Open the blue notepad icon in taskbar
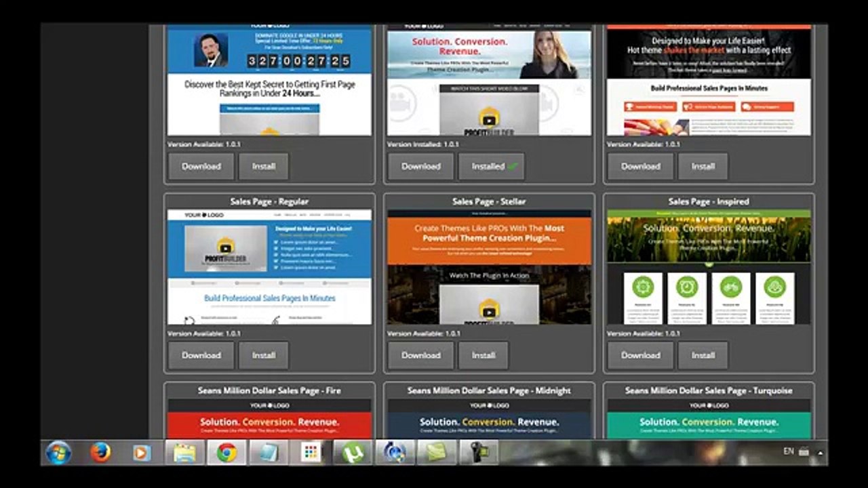The height and width of the screenshot is (488, 868). (x=269, y=453)
